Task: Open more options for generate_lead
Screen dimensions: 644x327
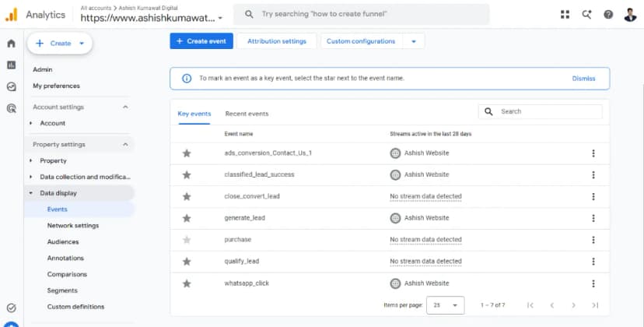Action: pos(593,218)
